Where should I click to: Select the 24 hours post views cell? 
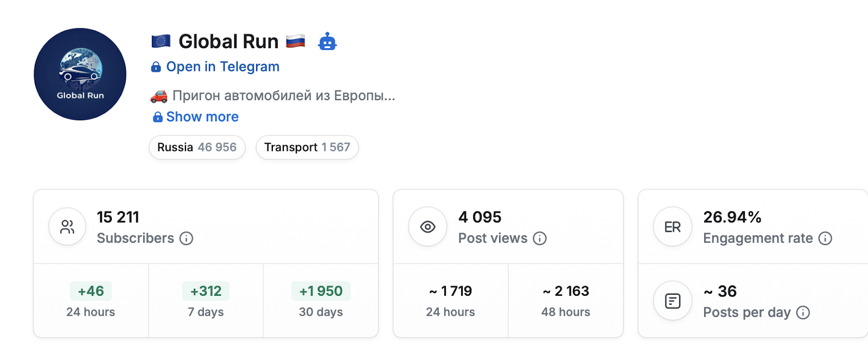pyautogui.click(x=450, y=301)
